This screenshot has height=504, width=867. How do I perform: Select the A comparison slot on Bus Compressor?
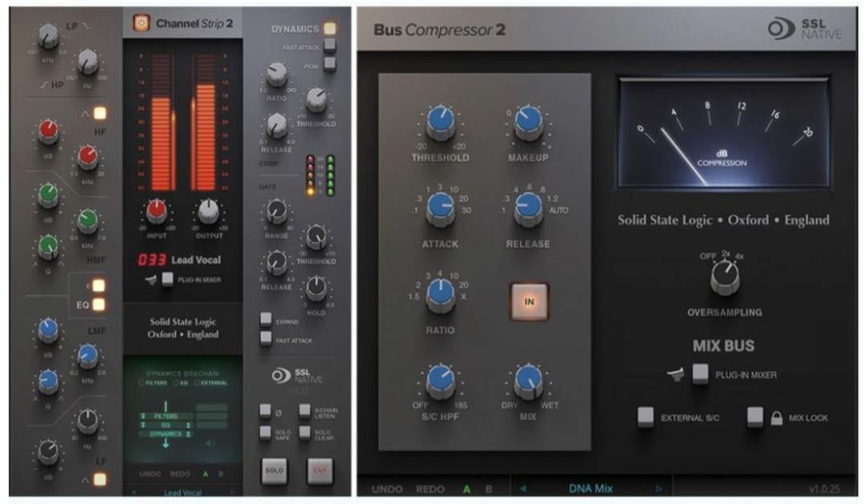tap(466, 488)
